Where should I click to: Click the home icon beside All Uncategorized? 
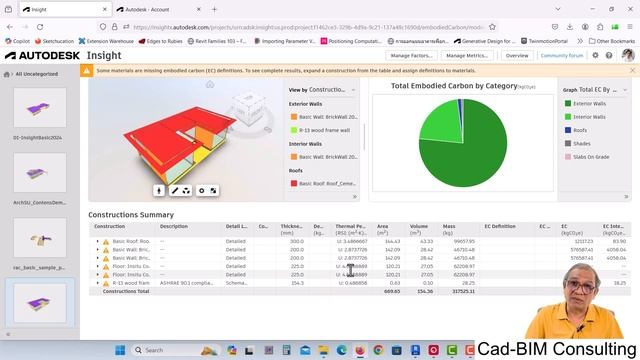click(7, 74)
